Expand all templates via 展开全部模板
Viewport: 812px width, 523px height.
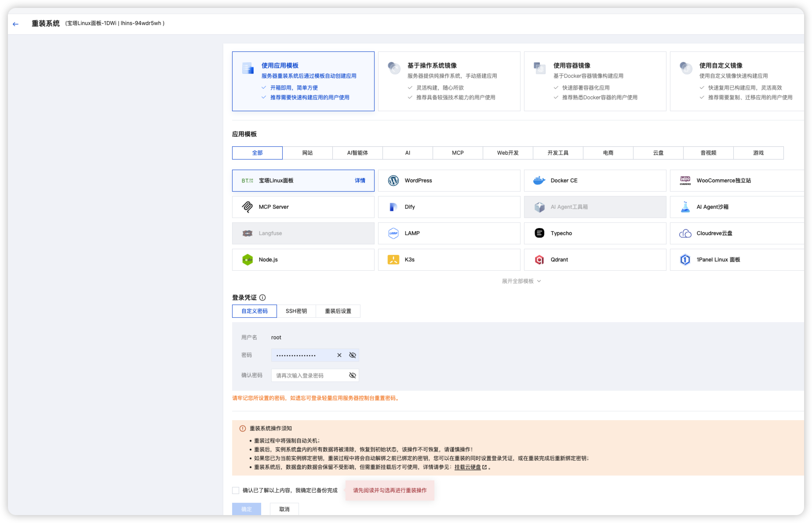[x=521, y=281]
